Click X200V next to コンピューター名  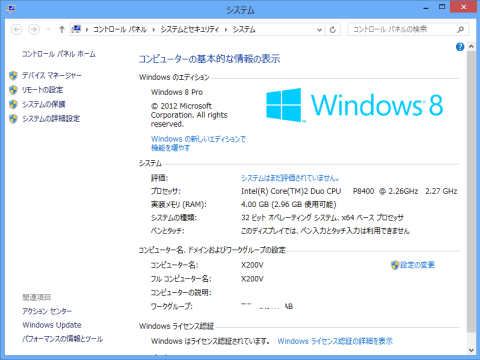pyautogui.click(x=252, y=265)
